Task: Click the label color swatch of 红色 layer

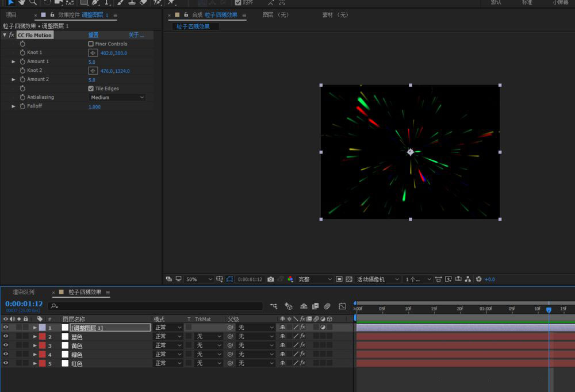Action: pos(42,363)
